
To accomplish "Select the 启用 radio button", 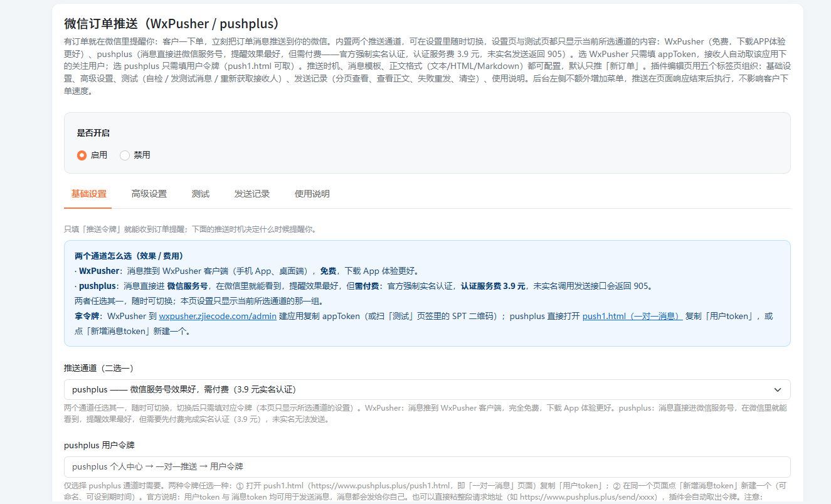I will [x=82, y=155].
